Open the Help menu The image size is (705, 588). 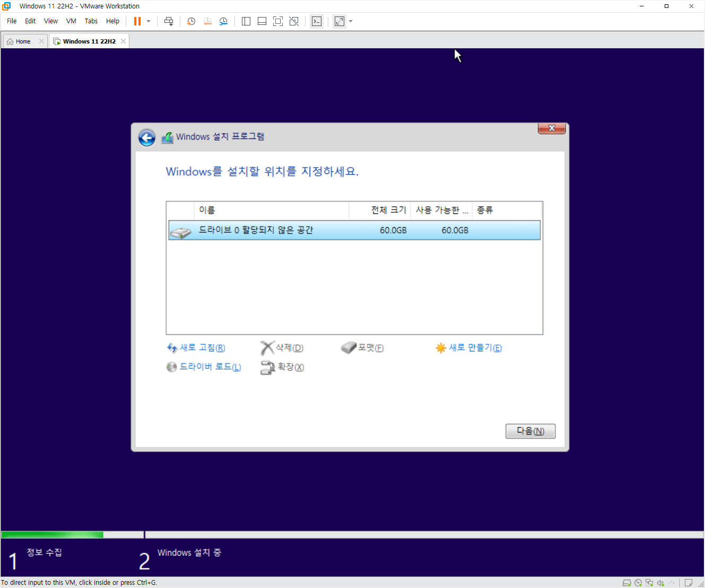[112, 21]
